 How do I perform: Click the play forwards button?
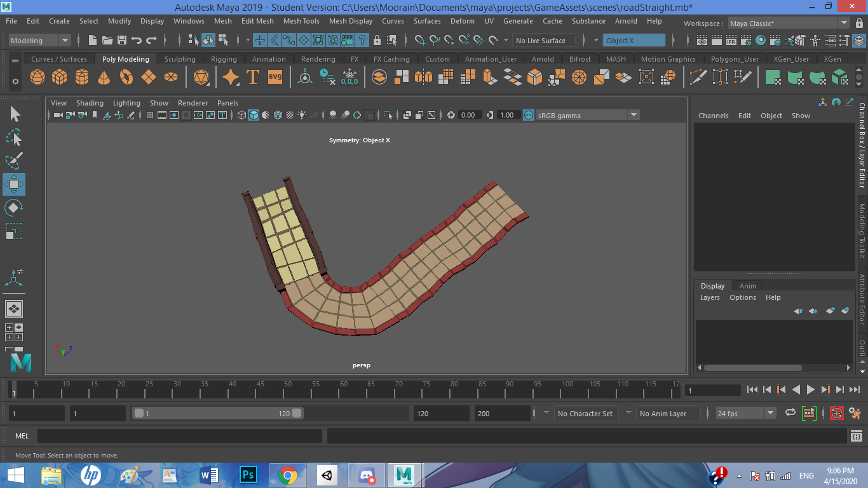[x=811, y=390]
